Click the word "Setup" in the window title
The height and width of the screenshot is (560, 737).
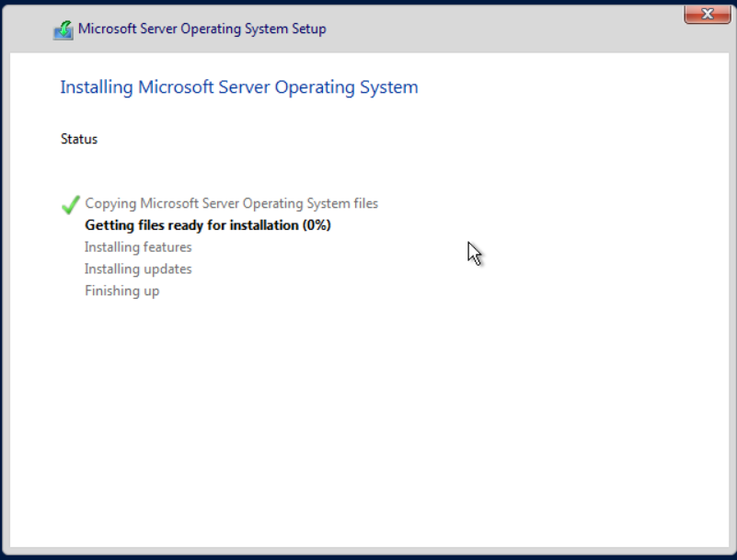coord(307,29)
